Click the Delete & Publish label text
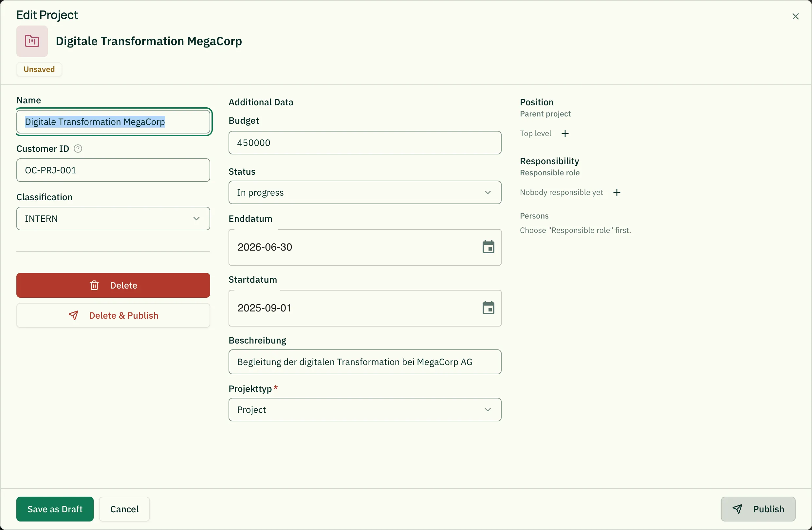The height and width of the screenshot is (530, 812). click(123, 316)
